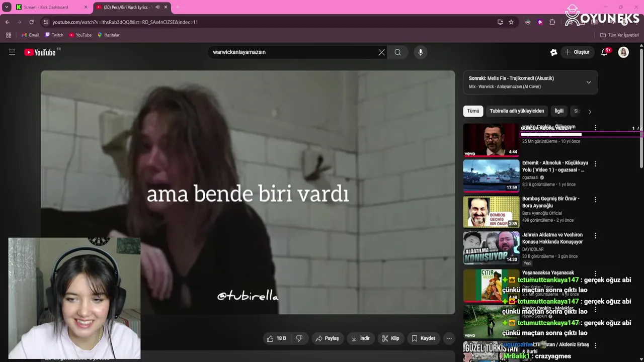Reload the page
The width and height of the screenshot is (644, 362).
click(x=31, y=22)
